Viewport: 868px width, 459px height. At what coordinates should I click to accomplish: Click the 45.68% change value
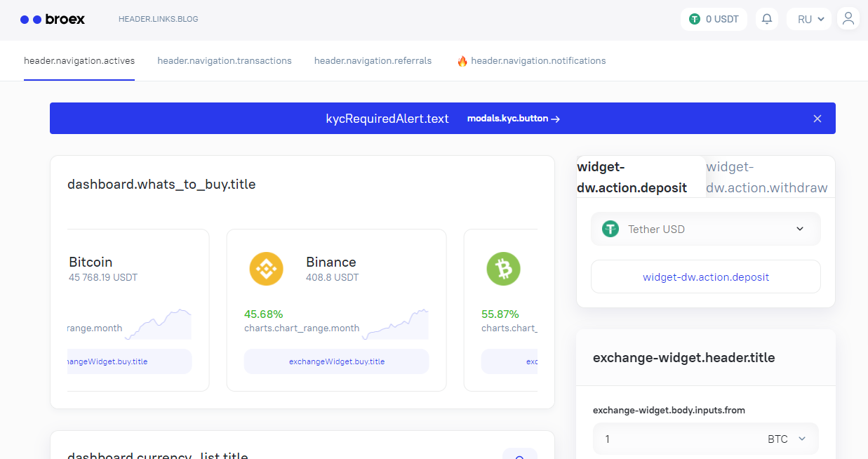click(264, 314)
